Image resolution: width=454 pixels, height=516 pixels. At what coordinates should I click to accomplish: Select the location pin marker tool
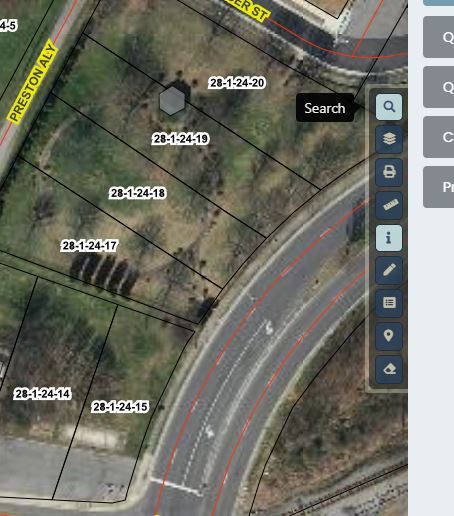tap(389, 336)
